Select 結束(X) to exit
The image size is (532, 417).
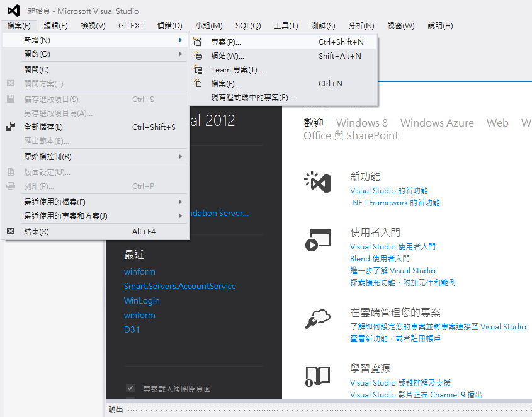point(95,232)
